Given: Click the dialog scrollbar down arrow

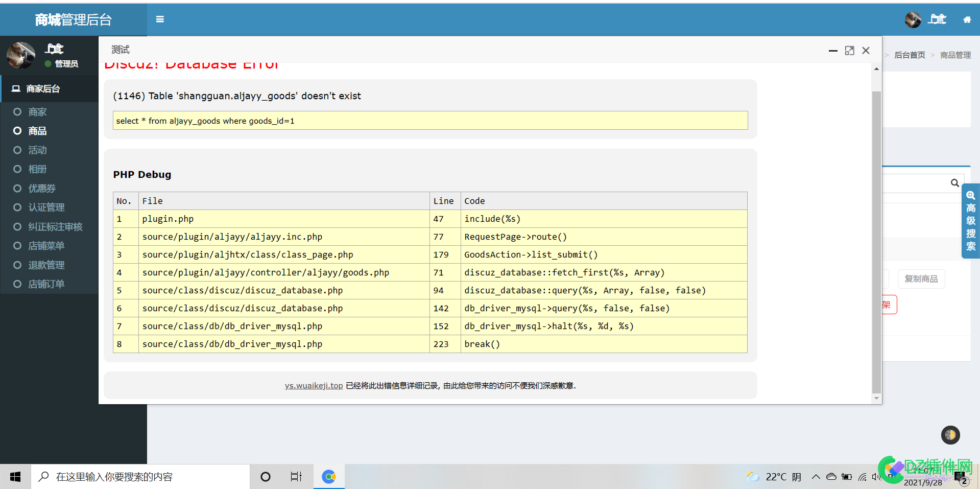Looking at the screenshot, I should (x=876, y=399).
